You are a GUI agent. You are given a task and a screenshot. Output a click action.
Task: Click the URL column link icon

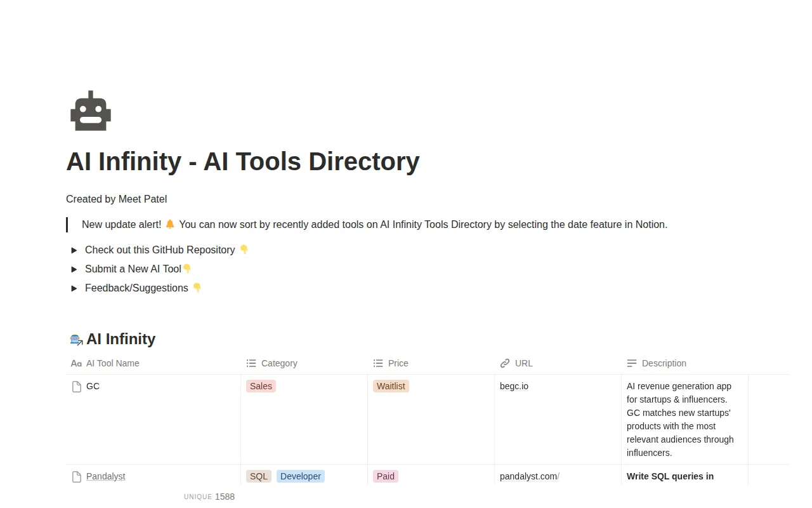coord(505,364)
